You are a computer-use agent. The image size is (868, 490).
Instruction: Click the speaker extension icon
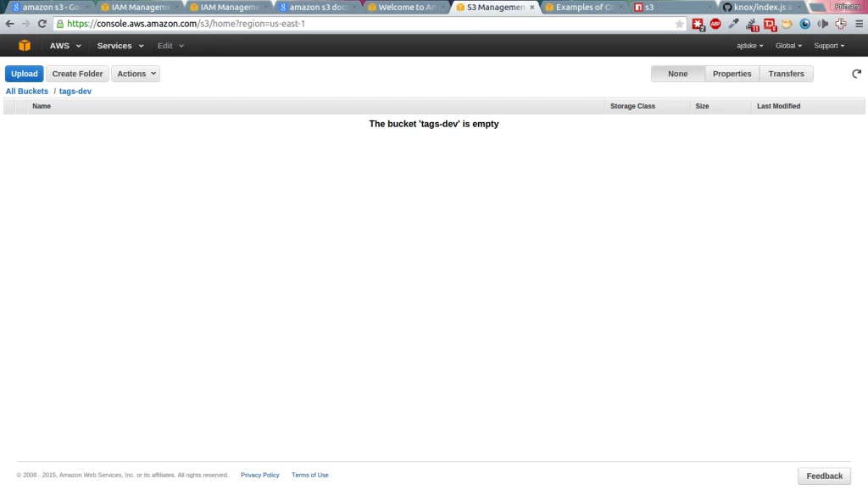click(x=822, y=24)
